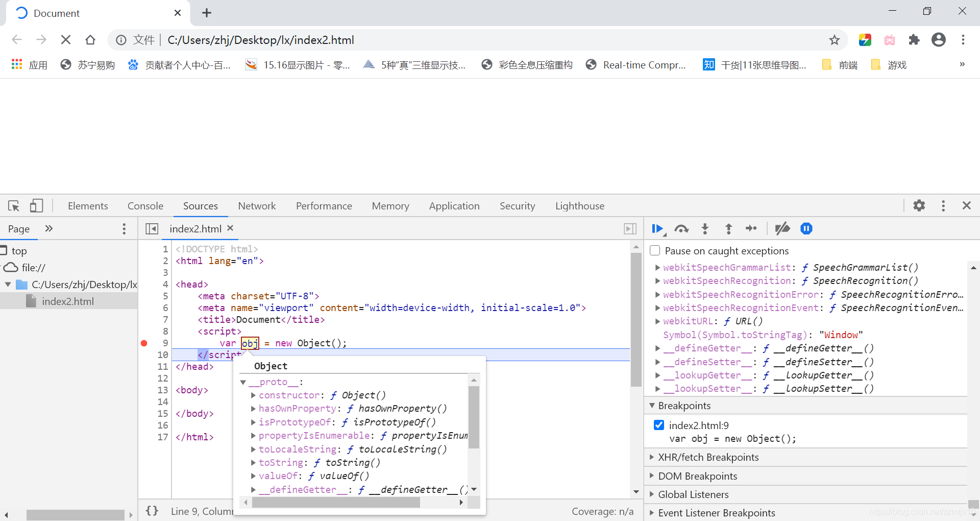This screenshot has width=980, height=521.
Task: Click the browser address bar URL
Action: point(261,40)
